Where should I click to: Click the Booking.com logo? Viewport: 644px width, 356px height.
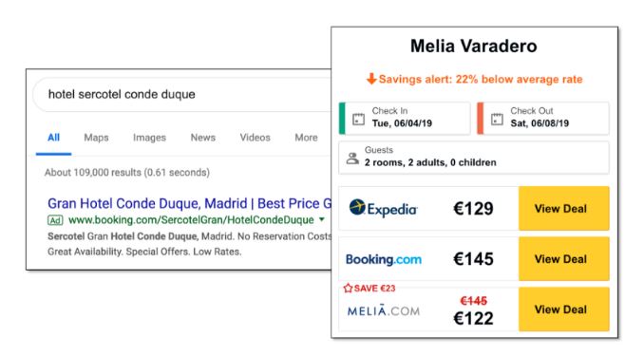[383, 259]
